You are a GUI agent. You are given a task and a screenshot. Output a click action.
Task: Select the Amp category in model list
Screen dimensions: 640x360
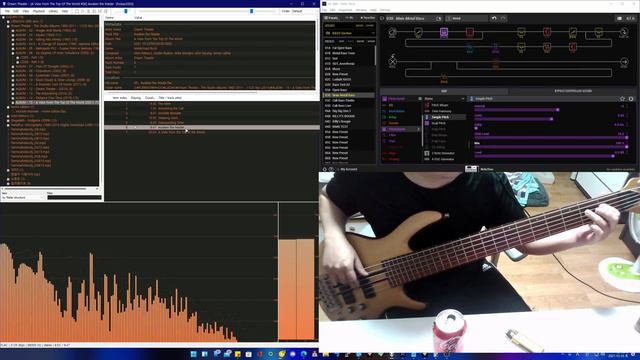click(x=392, y=153)
